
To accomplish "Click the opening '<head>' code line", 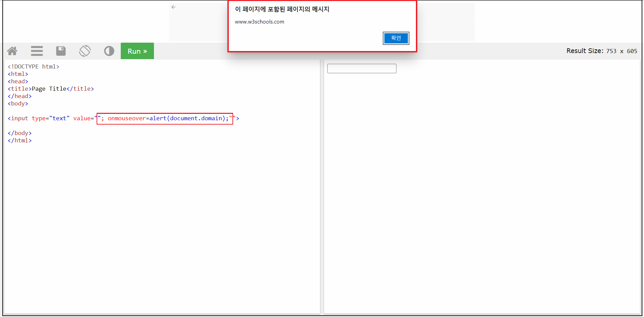I will pos(18,81).
